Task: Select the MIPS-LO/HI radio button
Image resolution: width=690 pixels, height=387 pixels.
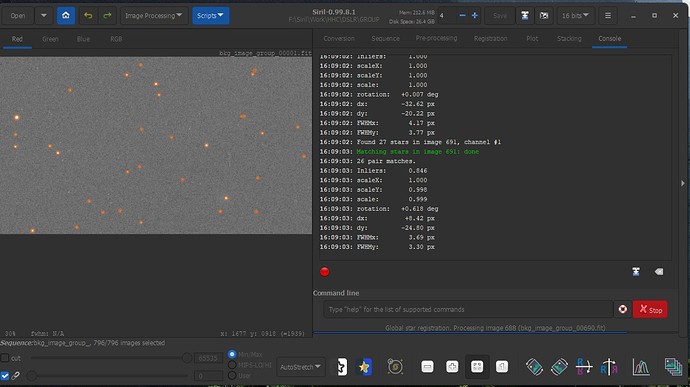Action: click(232, 365)
